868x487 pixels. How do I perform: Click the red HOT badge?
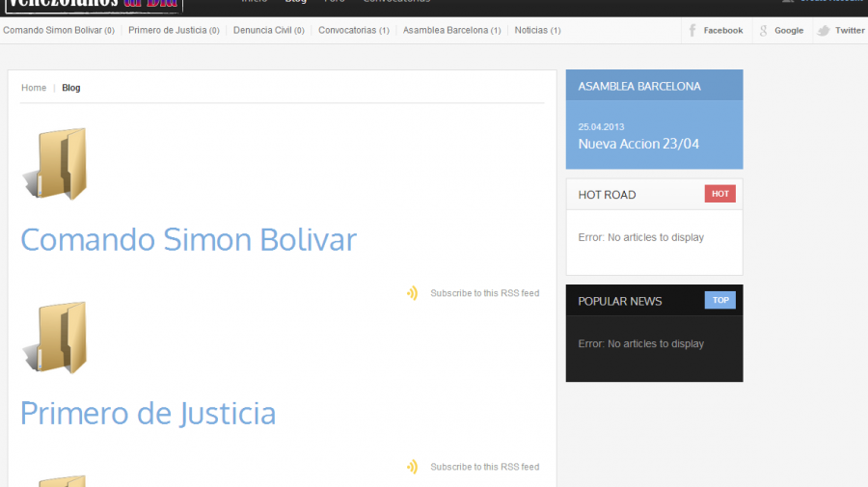(x=719, y=194)
